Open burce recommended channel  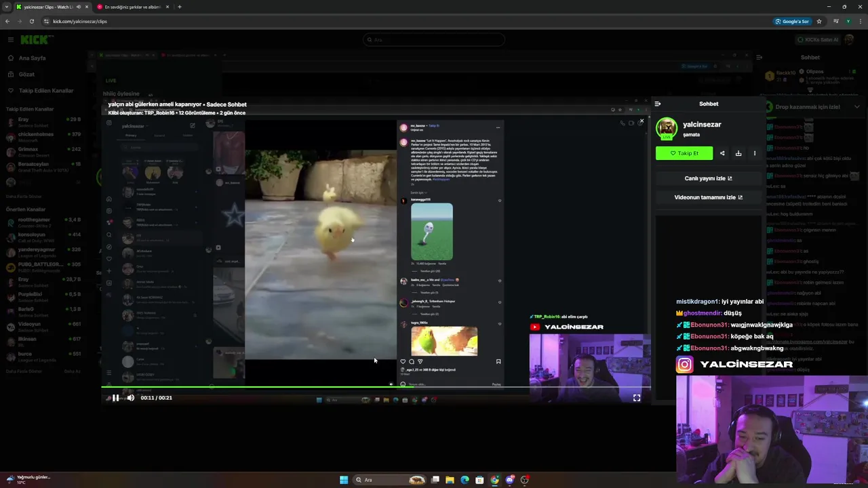(43, 356)
